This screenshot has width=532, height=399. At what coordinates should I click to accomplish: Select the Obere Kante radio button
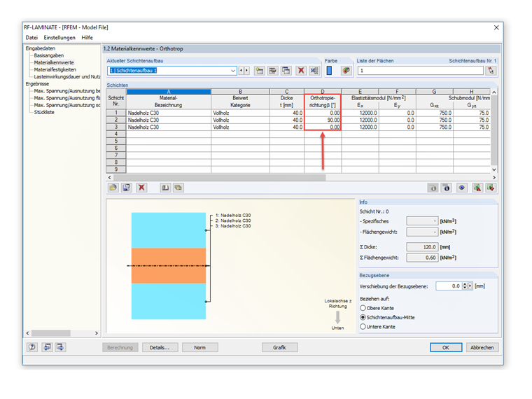363,308
